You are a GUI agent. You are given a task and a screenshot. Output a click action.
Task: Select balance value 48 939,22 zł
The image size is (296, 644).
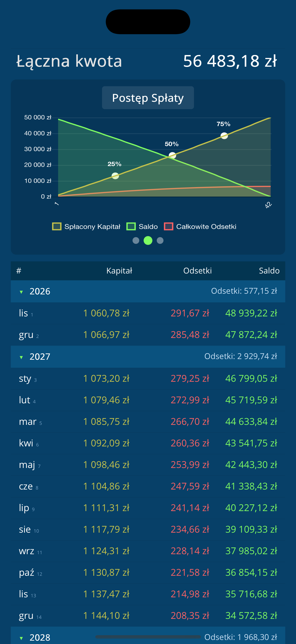[251, 313]
